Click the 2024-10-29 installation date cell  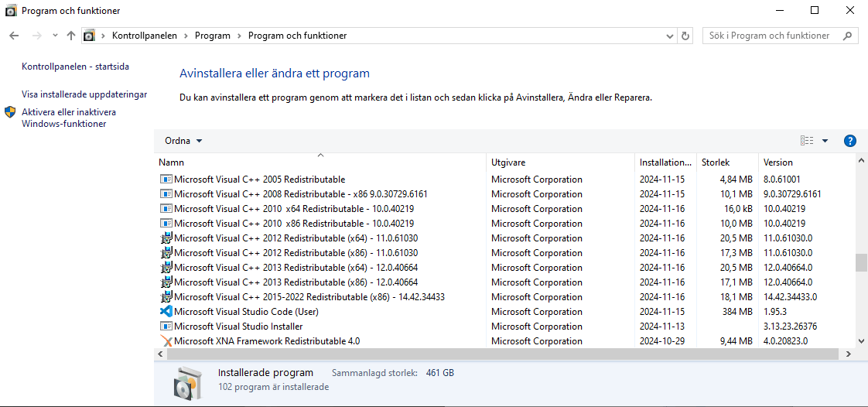662,341
